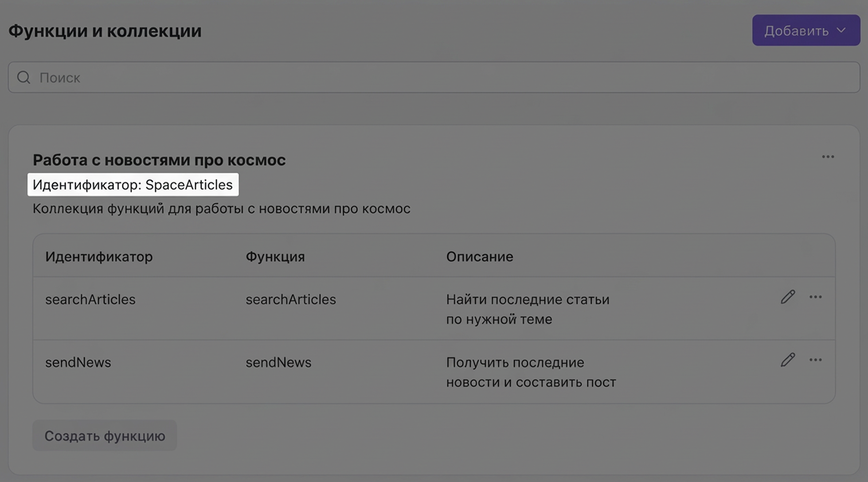The height and width of the screenshot is (482, 868).
Task: Click the sendNews function name cell
Action: point(278,362)
